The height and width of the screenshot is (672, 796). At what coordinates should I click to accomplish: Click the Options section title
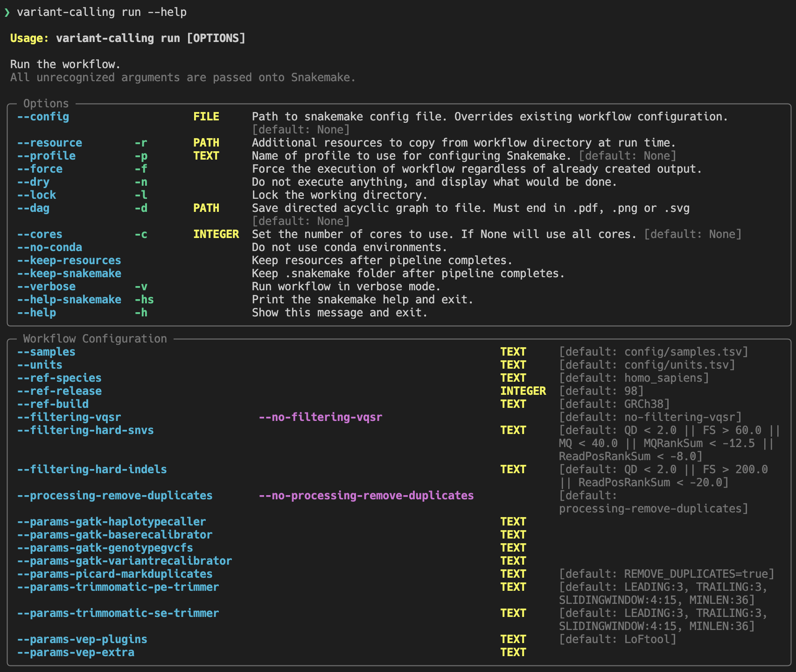pos(46,104)
